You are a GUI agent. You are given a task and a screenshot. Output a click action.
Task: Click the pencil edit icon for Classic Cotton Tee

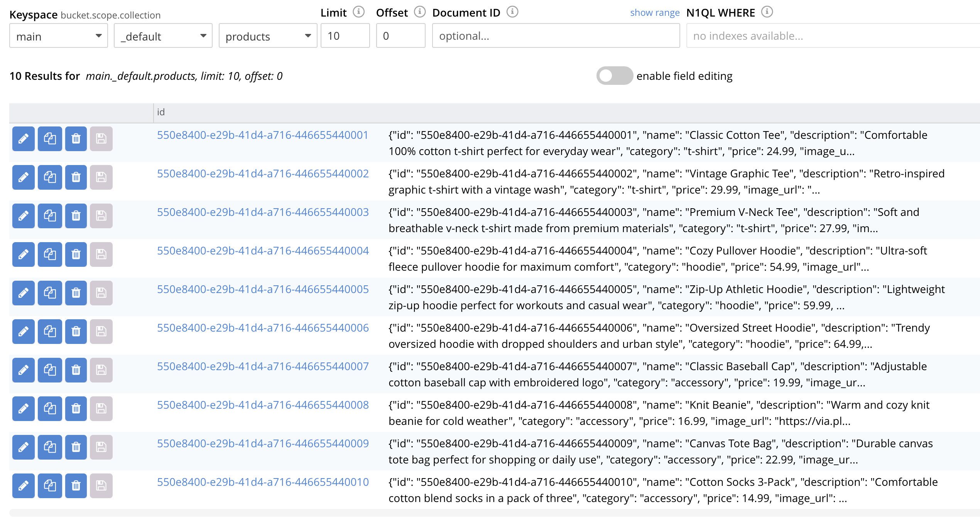pos(24,139)
